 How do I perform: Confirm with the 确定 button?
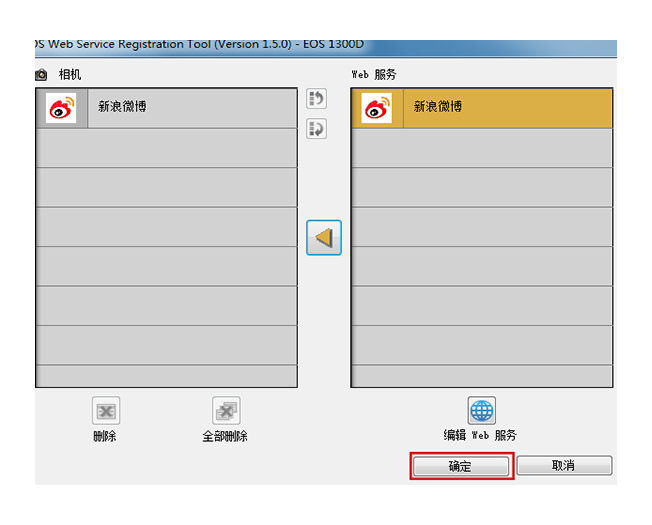click(x=461, y=466)
